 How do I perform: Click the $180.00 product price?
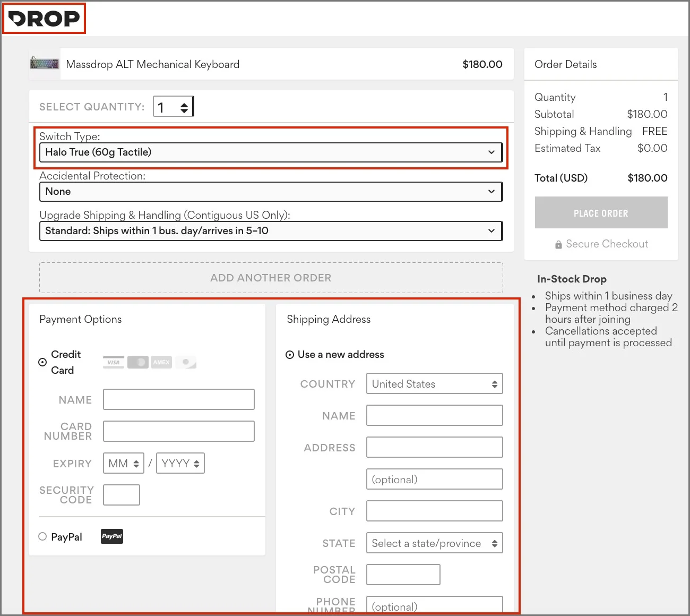click(x=482, y=64)
